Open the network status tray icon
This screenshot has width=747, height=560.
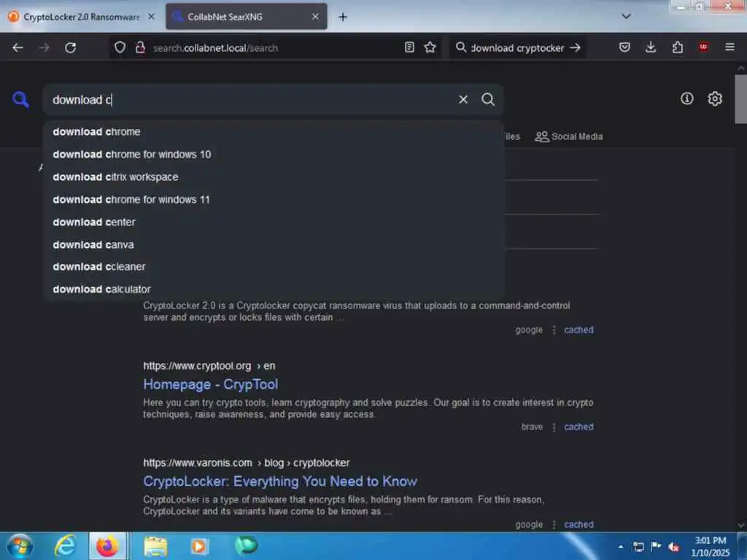pos(638,547)
